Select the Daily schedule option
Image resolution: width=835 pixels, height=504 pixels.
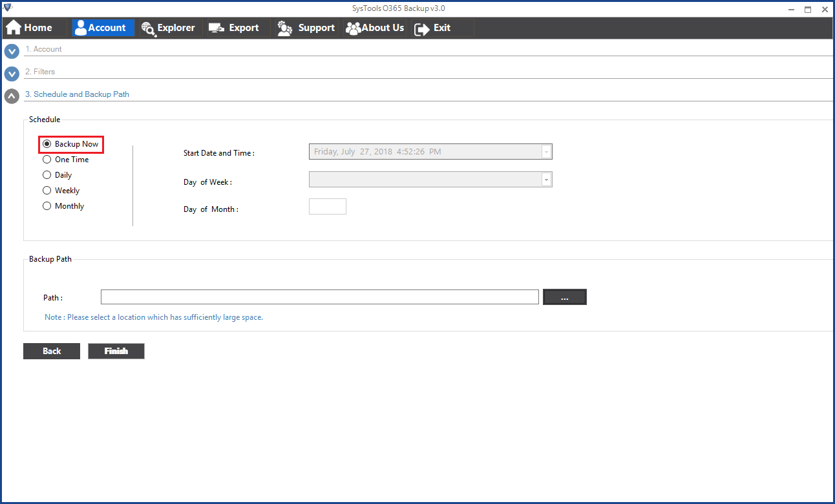tap(47, 175)
